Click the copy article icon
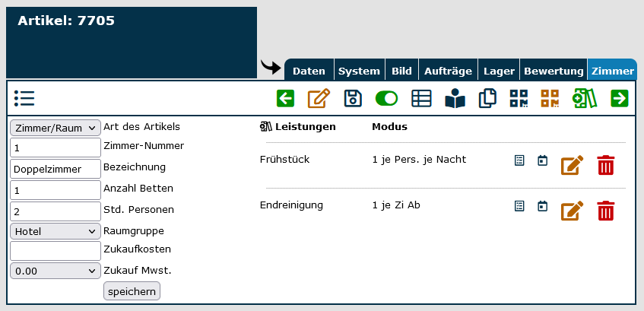This screenshot has width=644, height=311. 487,98
